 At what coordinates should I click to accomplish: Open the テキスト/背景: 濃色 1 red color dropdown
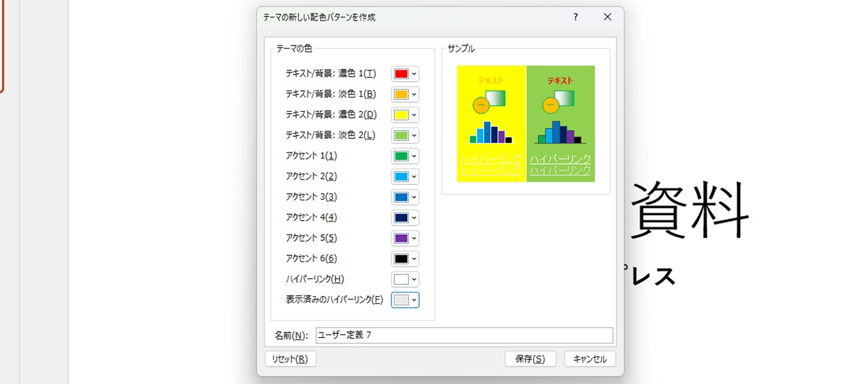[405, 74]
